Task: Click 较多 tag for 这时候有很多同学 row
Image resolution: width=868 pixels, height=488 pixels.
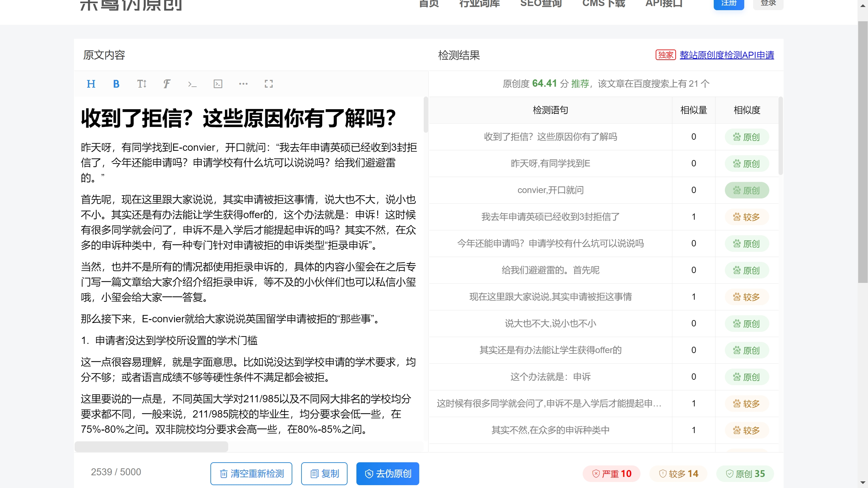Action: [747, 404]
